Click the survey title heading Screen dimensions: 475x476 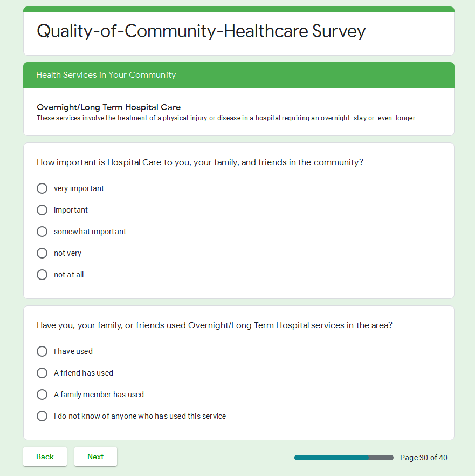coord(201,31)
